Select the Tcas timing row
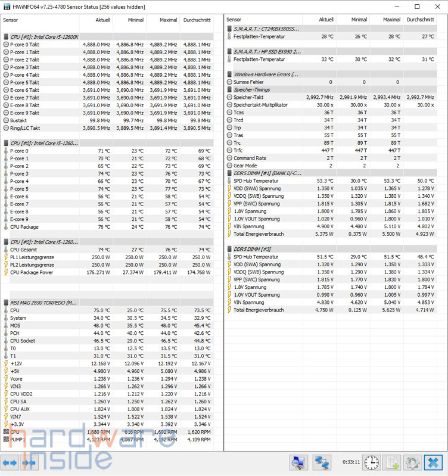The height and width of the screenshot is (476, 448). [x=331, y=113]
